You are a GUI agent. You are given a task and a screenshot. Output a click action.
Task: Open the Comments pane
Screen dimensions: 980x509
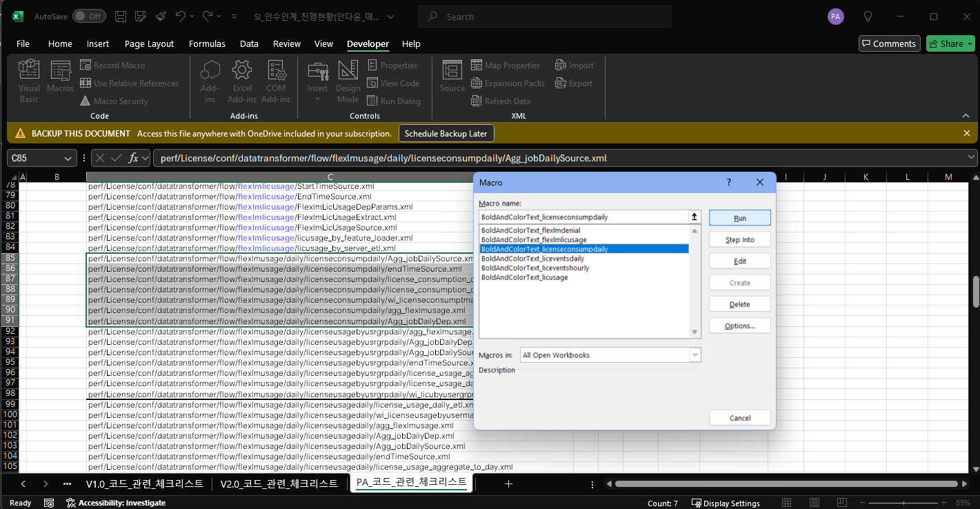click(890, 43)
